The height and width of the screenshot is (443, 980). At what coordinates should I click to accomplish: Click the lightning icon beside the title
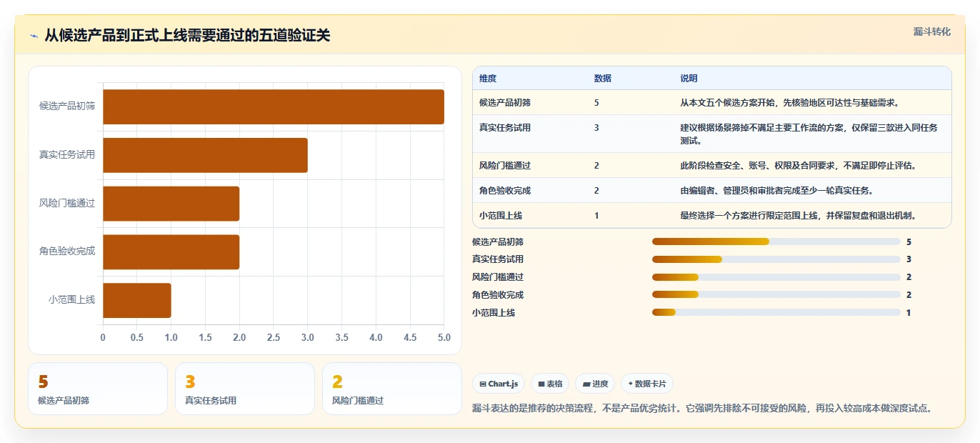point(34,36)
